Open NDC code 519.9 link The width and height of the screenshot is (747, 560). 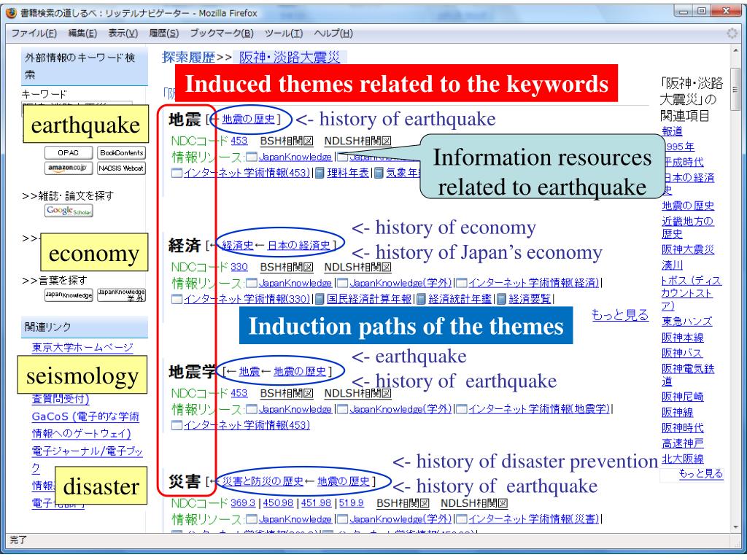(x=351, y=503)
